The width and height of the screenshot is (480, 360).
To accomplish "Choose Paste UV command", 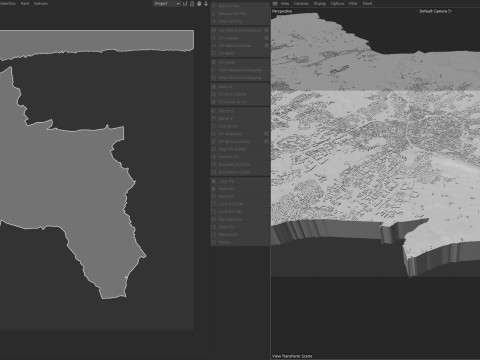I will pos(240,189).
